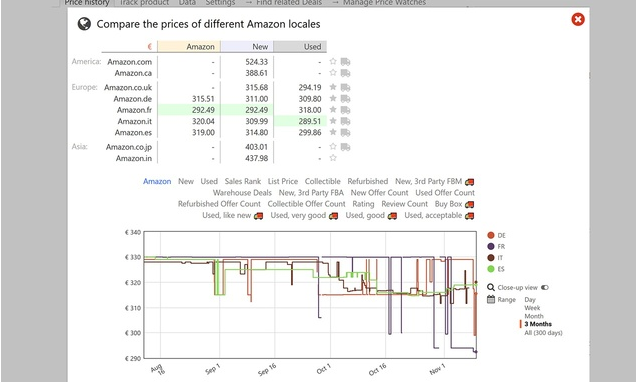Click the star icon in Amazon.in row
The height and width of the screenshot is (382, 636).
click(333, 158)
